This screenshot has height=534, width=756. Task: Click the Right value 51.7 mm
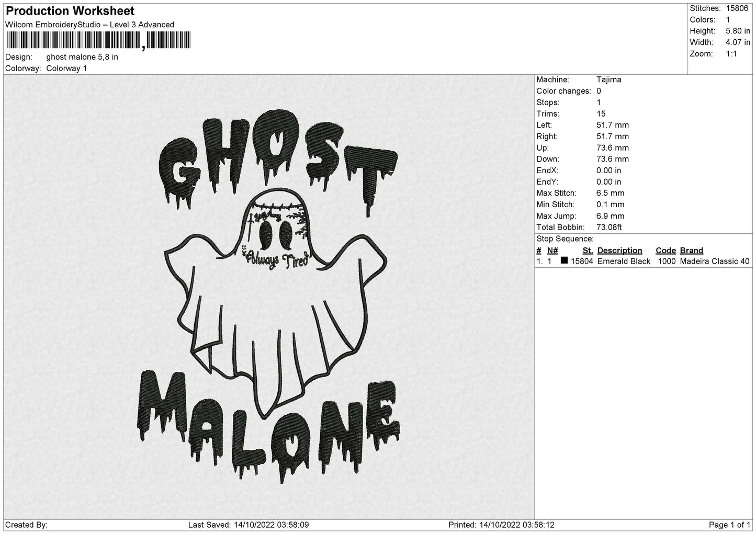[x=613, y=137]
